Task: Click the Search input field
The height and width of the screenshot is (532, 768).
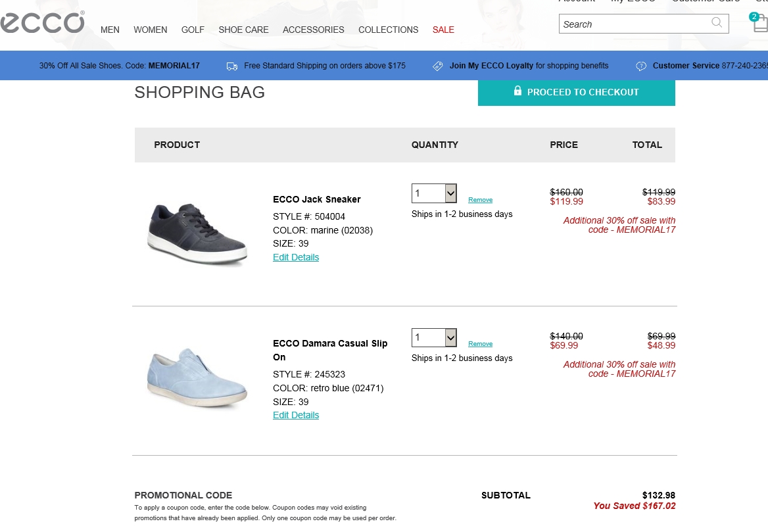Action: [635, 24]
